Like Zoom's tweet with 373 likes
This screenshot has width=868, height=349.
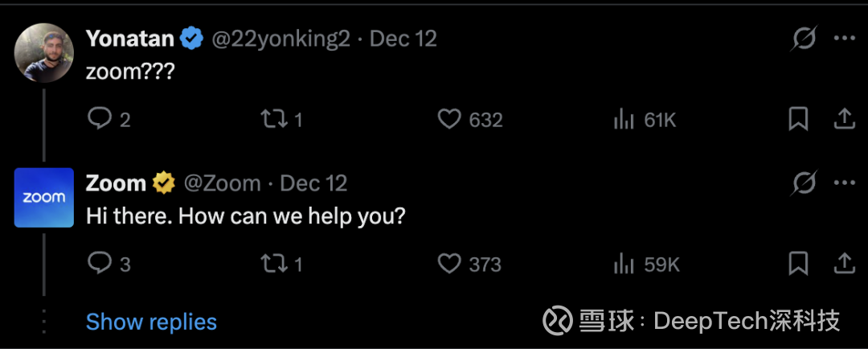click(x=449, y=264)
